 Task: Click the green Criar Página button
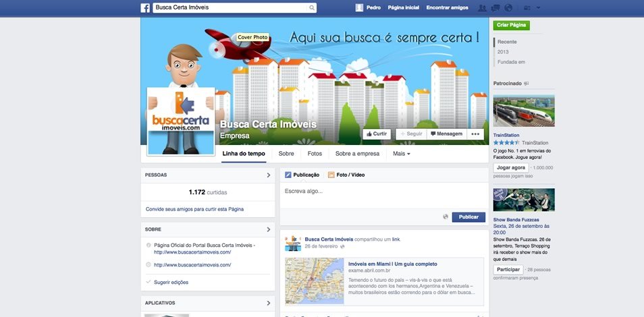tap(511, 25)
